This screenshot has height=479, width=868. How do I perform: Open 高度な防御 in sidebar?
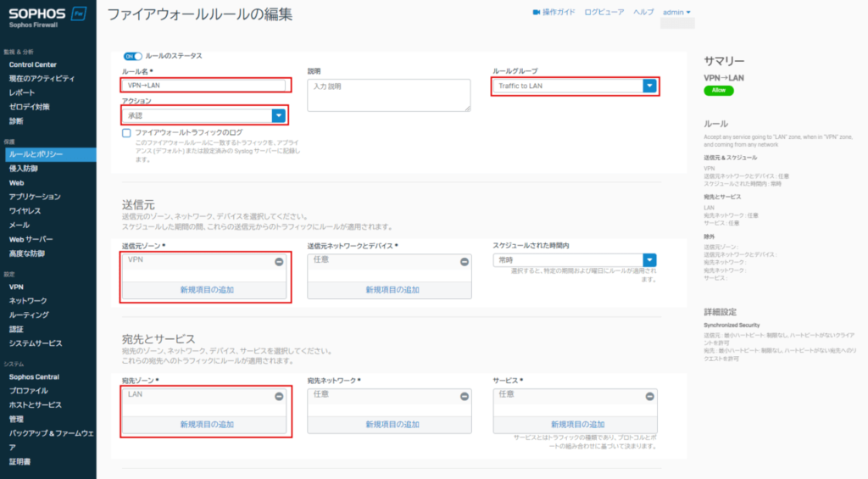point(26,253)
